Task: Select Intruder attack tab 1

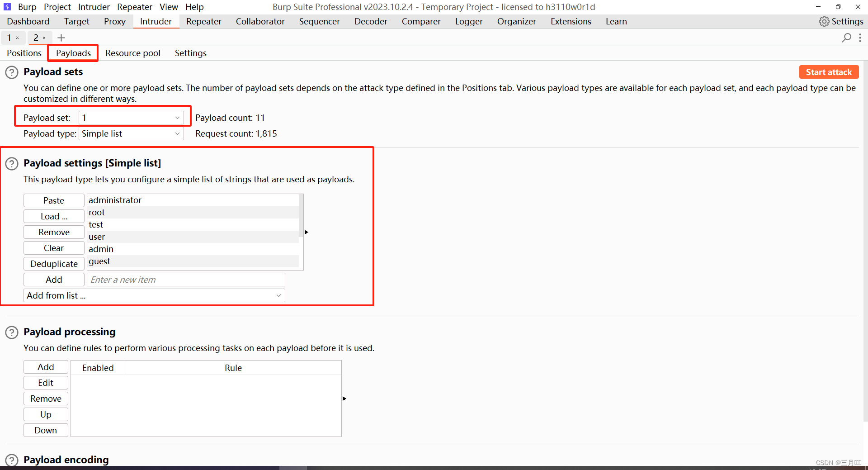Action: click(9, 38)
